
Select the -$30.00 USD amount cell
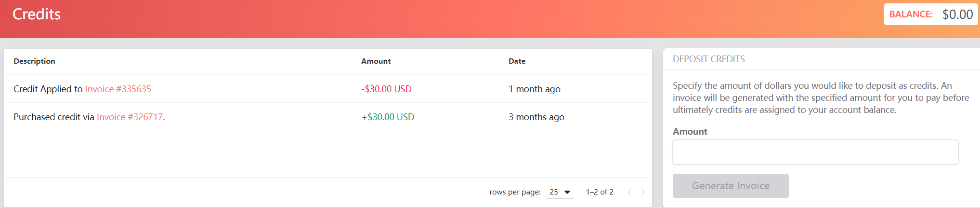click(x=386, y=89)
